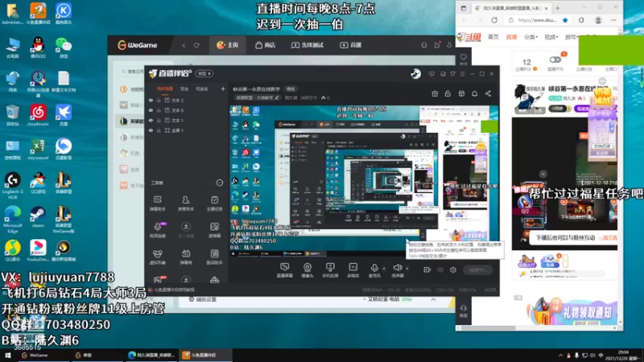Screen dimensions: 644x362
Task: Open 房管助手 tool icon
Action: 186,204
